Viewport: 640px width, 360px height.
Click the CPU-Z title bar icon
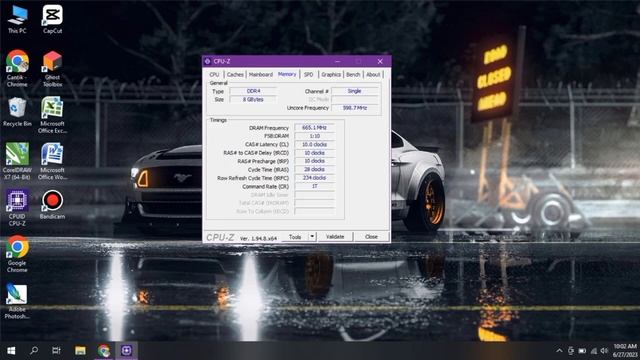tap(207, 61)
